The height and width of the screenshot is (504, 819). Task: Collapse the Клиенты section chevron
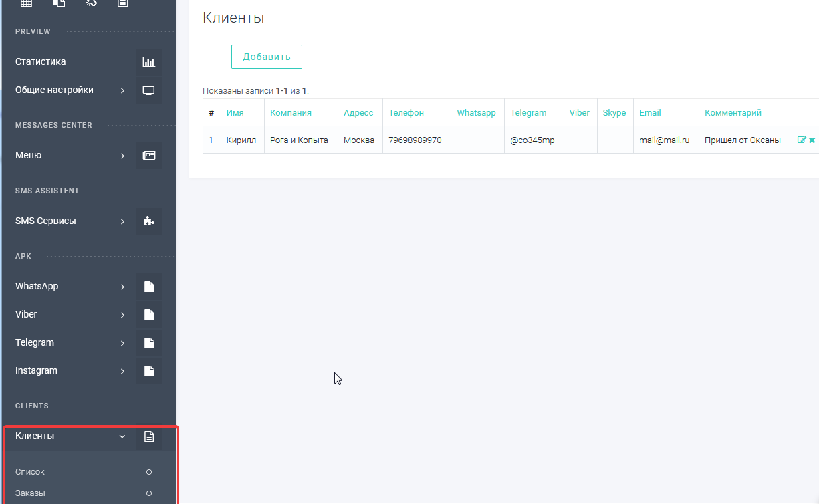click(x=122, y=436)
